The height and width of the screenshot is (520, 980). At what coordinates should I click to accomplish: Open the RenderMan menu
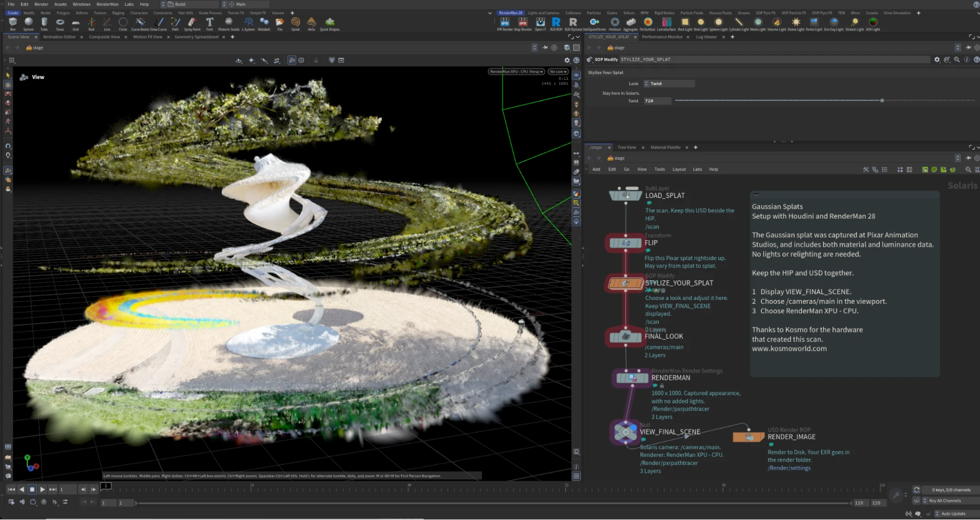[107, 4]
